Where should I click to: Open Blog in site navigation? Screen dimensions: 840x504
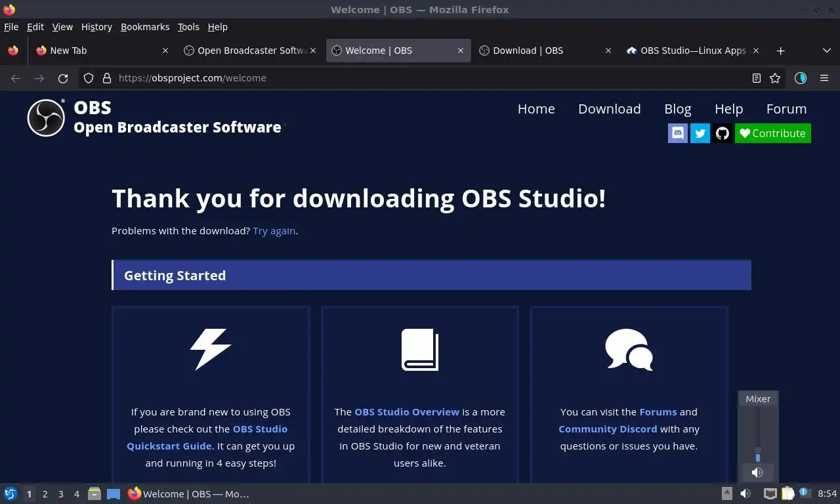678,109
